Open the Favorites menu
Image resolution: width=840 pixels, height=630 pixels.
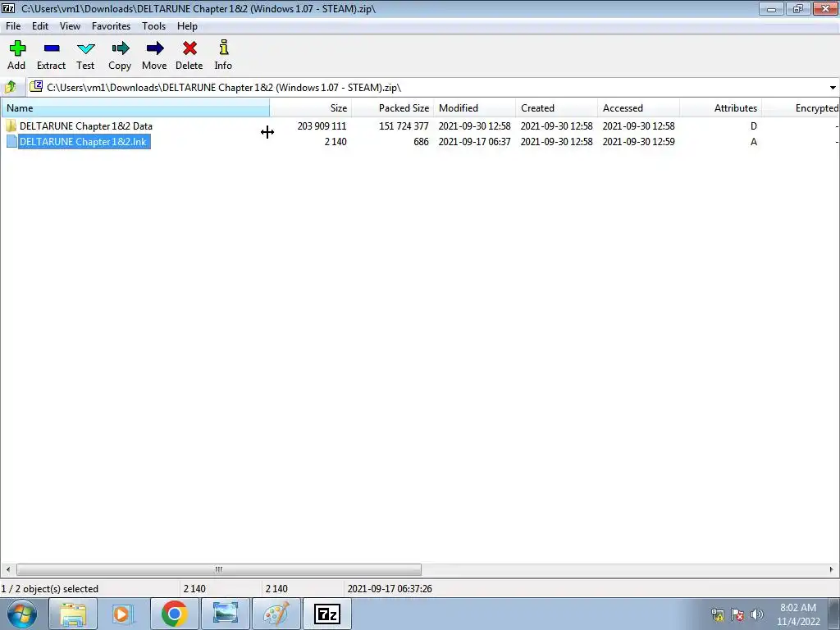click(x=111, y=25)
